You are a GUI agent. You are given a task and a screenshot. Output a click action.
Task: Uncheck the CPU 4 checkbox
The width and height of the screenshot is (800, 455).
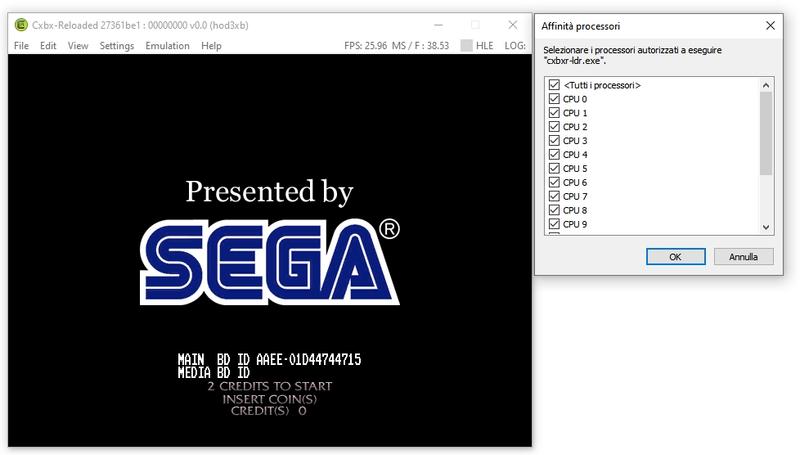coord(554,154)
